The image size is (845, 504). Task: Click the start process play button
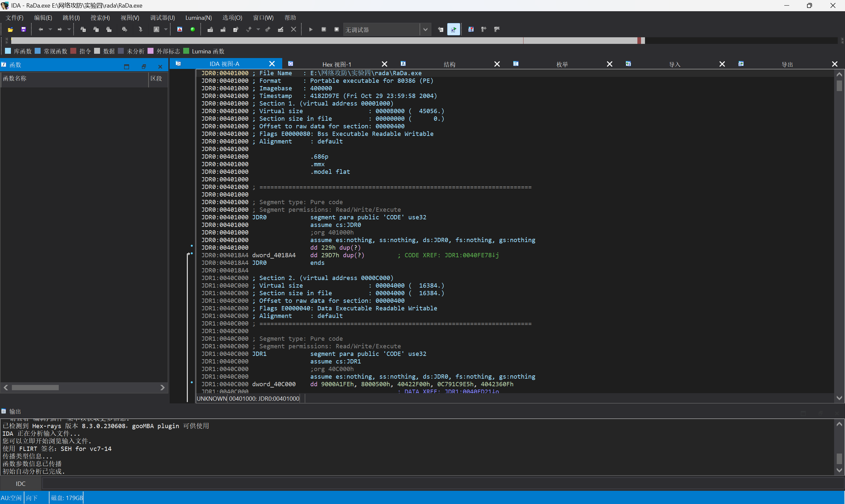[x=311, y=30]
